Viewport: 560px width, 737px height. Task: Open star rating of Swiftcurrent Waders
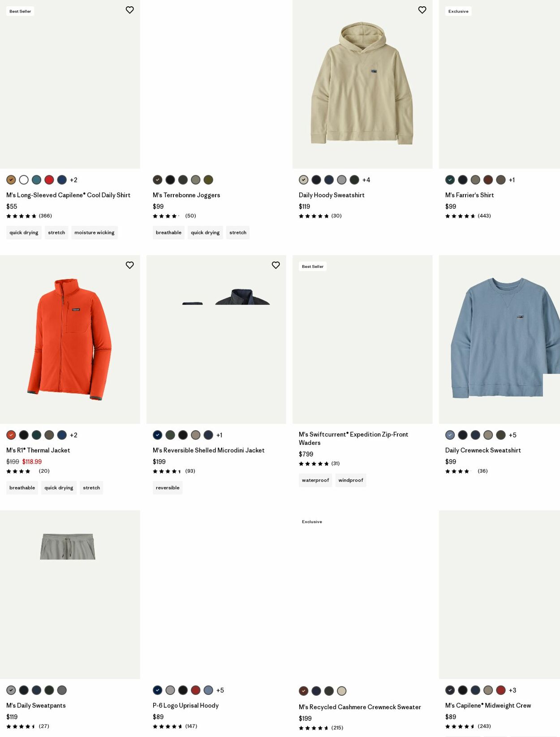click(319, 464)
